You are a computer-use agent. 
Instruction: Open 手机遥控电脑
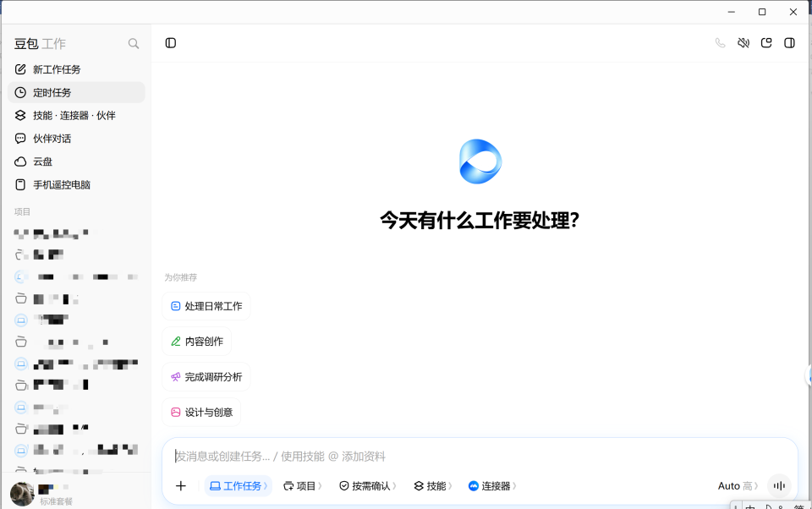pos(76,185)
